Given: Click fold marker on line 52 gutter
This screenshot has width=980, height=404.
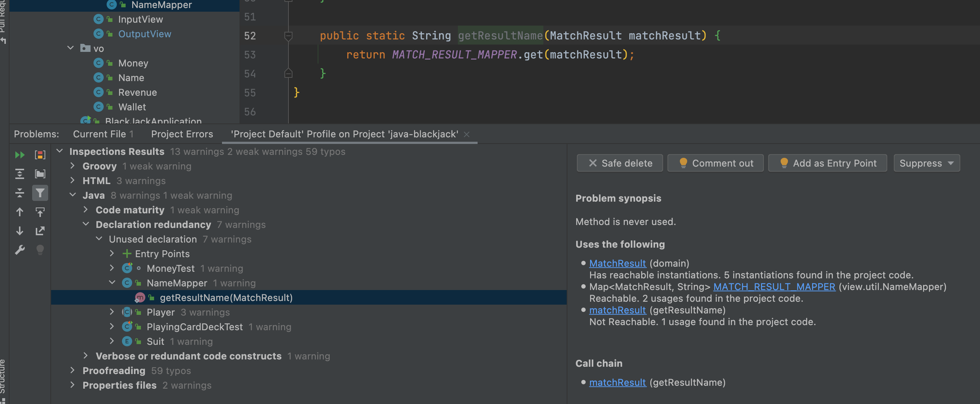Looking at the screenshot, I should pyautogui.click(x=288, y=36).
